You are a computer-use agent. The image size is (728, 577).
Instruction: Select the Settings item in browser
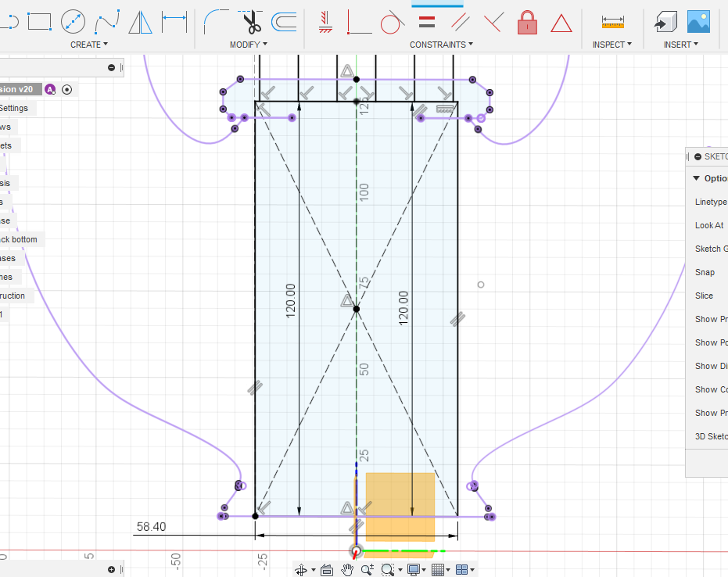click(14, 108)
